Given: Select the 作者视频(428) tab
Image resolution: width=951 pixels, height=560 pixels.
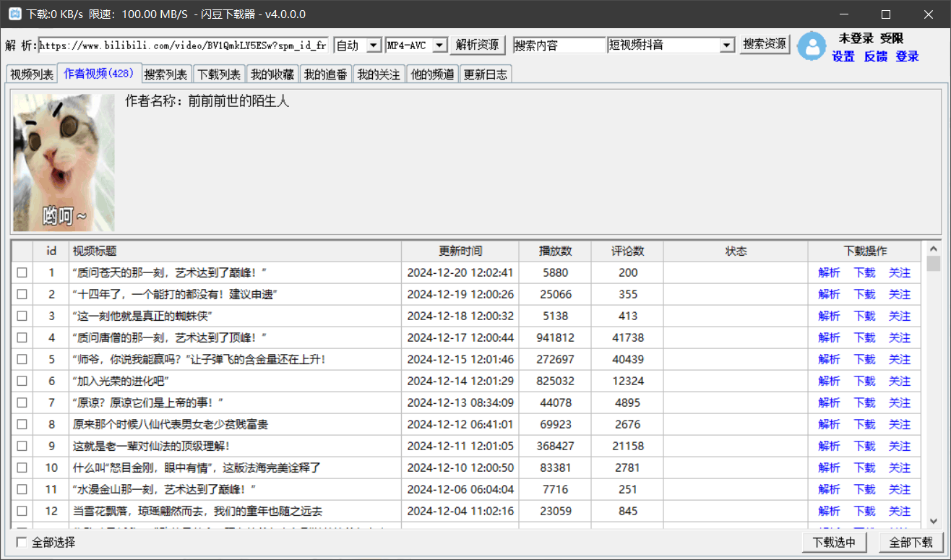Looking at the screenshot, I should tap(98, 73).
